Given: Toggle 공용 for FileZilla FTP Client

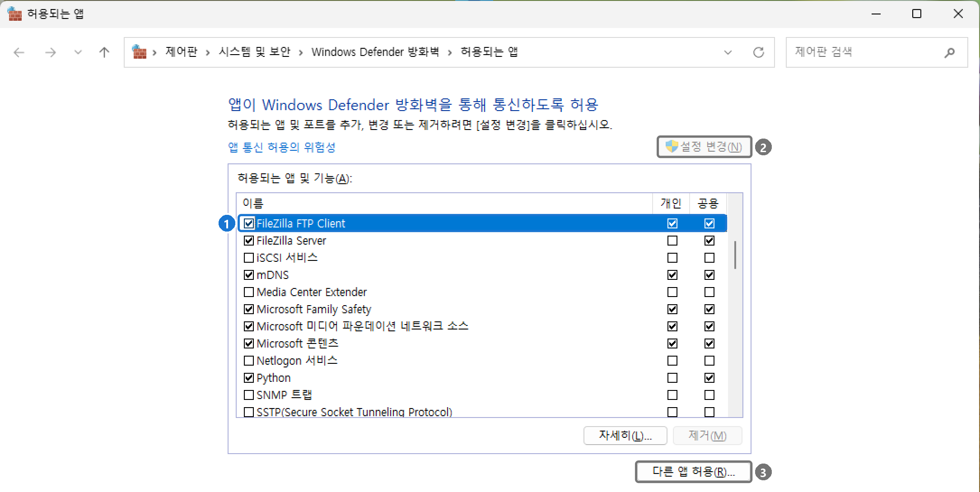Looking at the screenshot, I should [709, 223].
